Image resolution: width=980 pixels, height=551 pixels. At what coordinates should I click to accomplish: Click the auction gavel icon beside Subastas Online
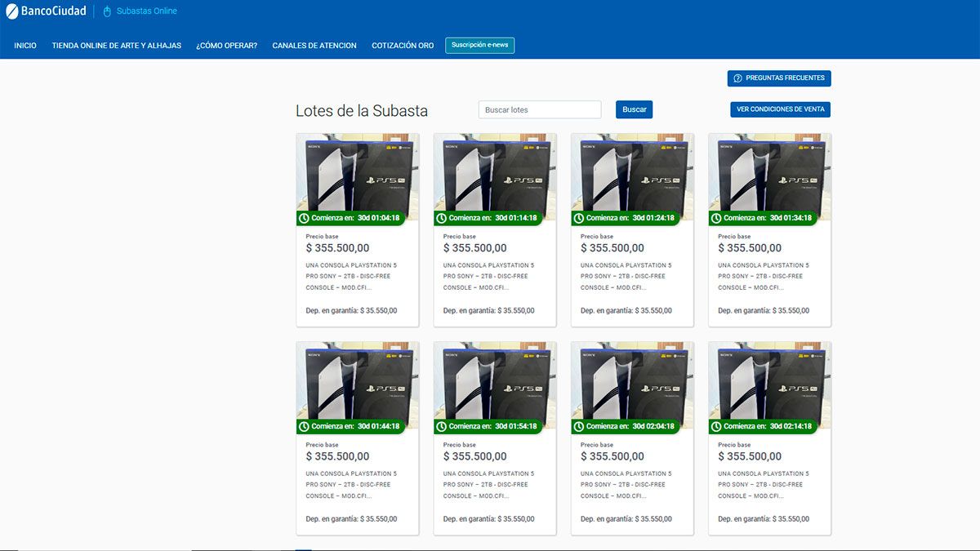(105, 11)
